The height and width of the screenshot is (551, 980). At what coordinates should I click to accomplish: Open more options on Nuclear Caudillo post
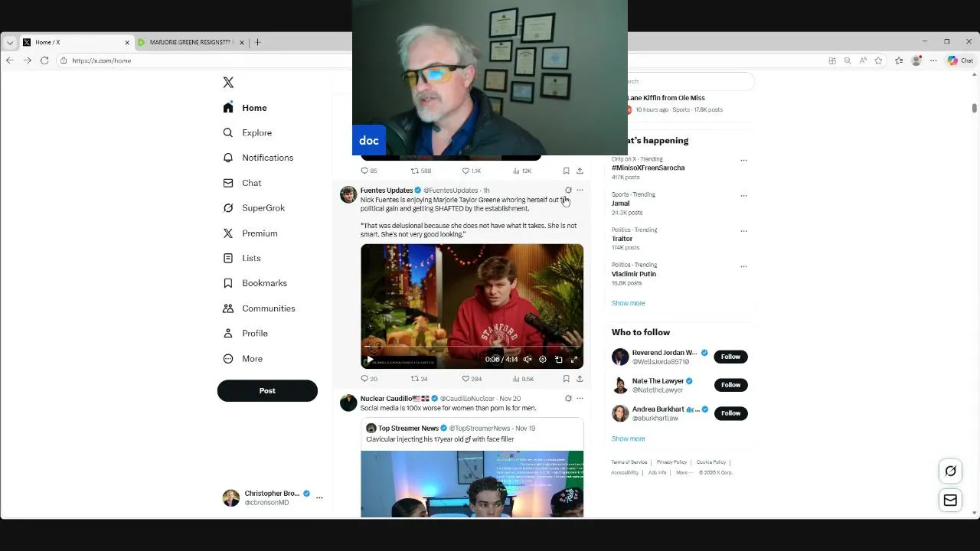(580, 398)
